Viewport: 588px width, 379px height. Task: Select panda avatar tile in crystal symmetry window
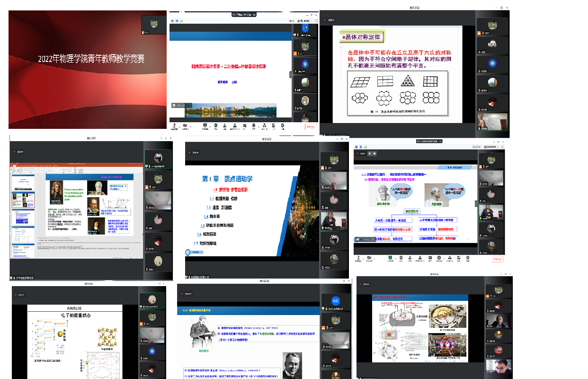[492, 45]
